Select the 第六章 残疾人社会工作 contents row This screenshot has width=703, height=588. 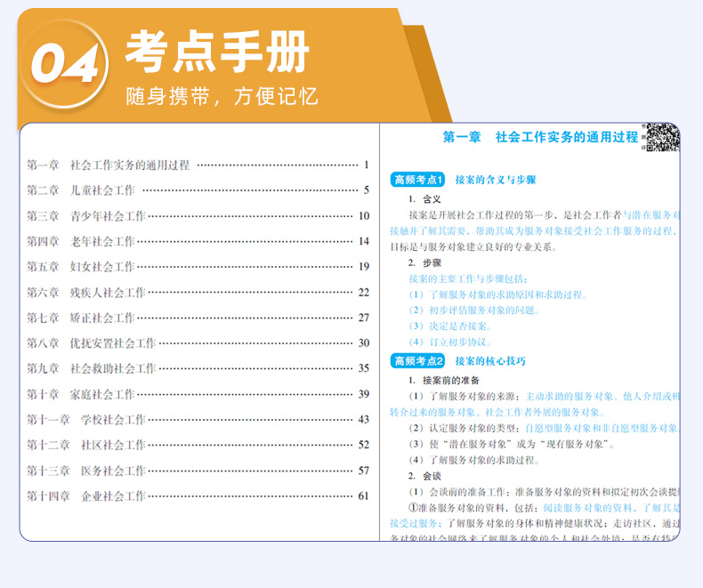tap(198, 293)
